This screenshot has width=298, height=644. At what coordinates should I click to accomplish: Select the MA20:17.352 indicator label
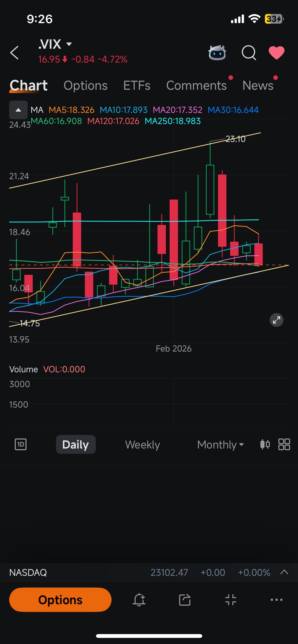pos(178,110)
